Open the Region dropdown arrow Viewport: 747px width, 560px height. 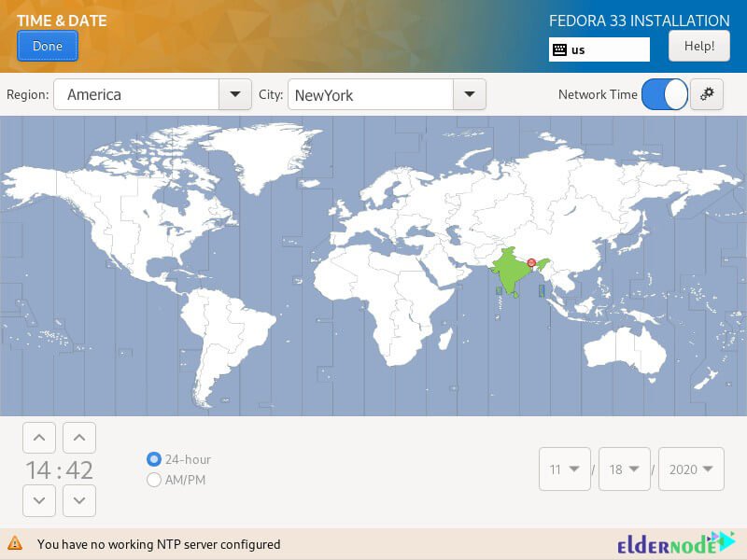coord(235,94)
